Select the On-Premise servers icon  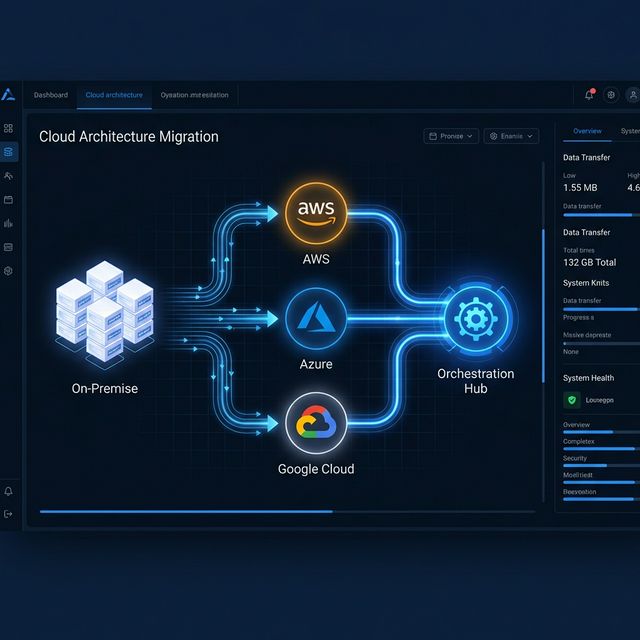[x=104, y=312]
